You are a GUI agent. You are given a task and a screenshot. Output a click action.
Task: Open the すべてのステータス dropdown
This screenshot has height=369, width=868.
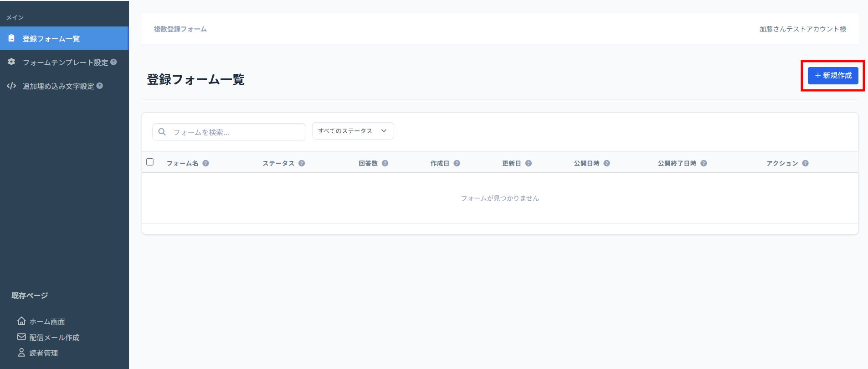click(x=353, y=131)
